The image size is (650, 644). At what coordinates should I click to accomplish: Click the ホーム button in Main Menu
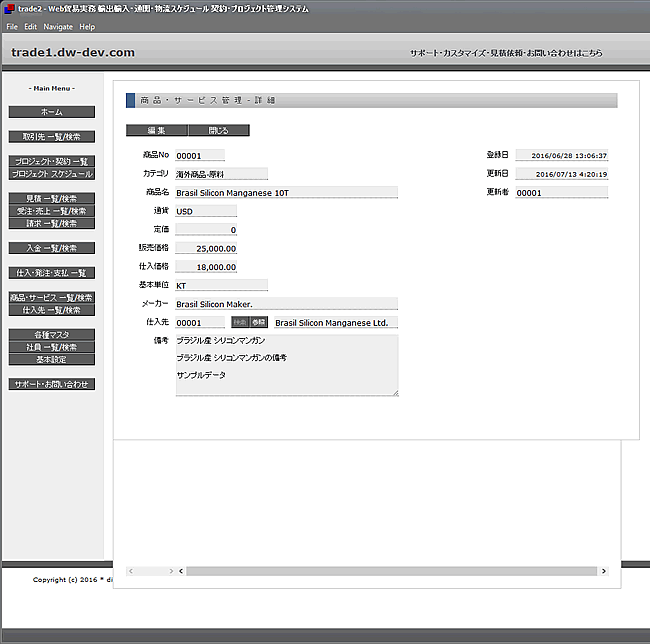pos(52,112)
